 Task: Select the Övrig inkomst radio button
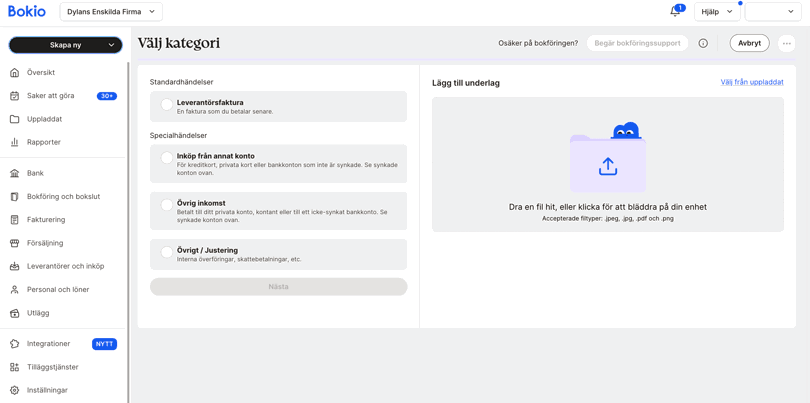(166, 205)
